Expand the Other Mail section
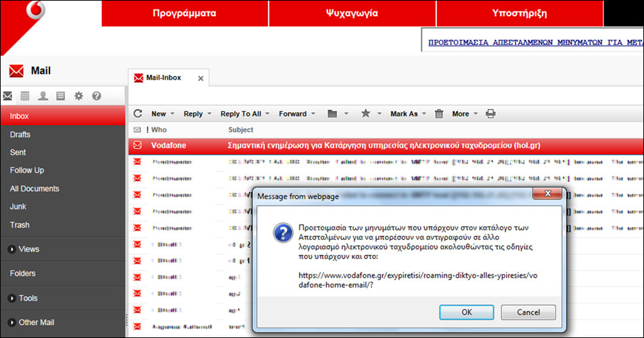 (x=12, y=323)
